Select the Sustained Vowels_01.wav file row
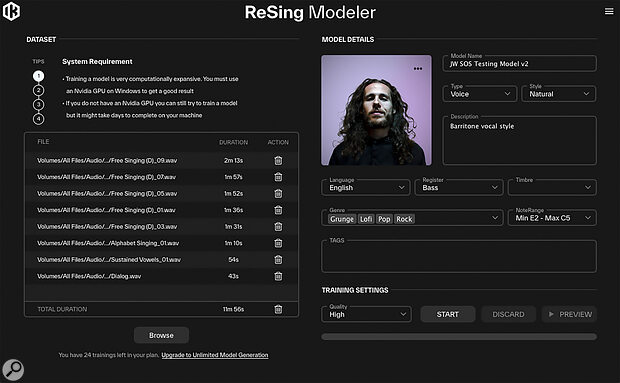Screen dimensions: 620x383 point(161,260)
